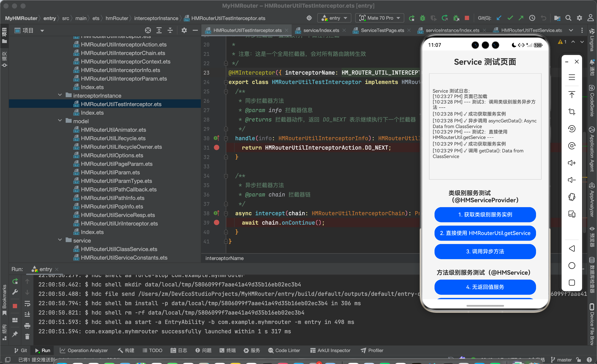The width and height of the screenshot is (597, 364).
Task: Open HMRouterUtilOptions.ets in the project tree
Action: [x=112, y=156]
